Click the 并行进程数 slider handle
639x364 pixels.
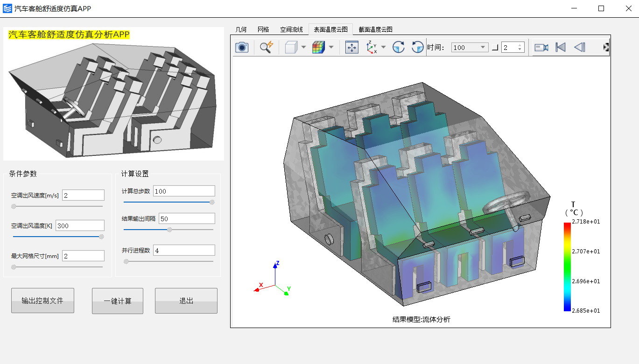(x=126, y=261)
